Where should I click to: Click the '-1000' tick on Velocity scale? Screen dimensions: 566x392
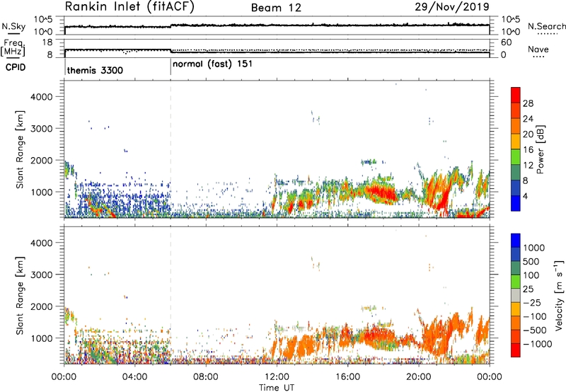pyautogui.click(x=537, y=344)
